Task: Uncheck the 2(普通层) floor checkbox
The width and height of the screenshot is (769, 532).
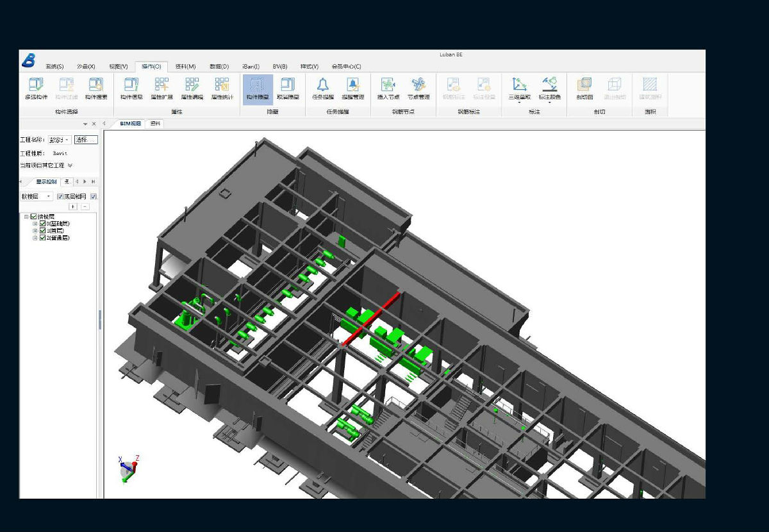Action: [43, 238]
